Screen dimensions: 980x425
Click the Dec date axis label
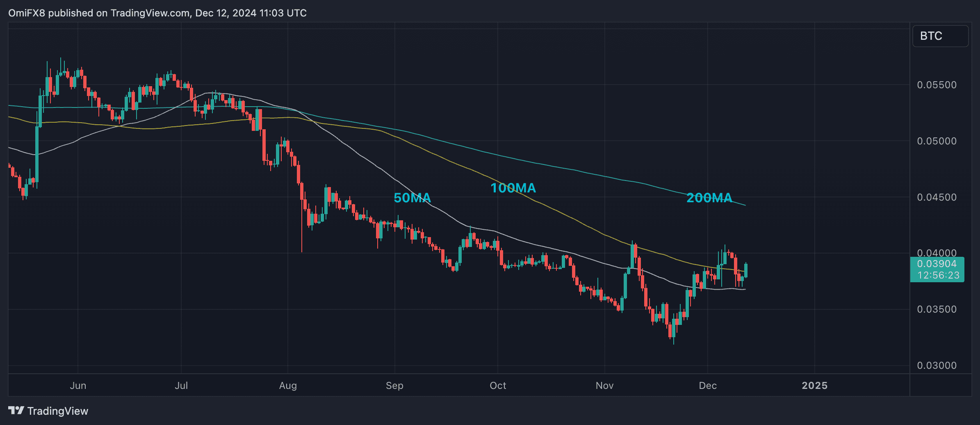click(x=708, y=386)
